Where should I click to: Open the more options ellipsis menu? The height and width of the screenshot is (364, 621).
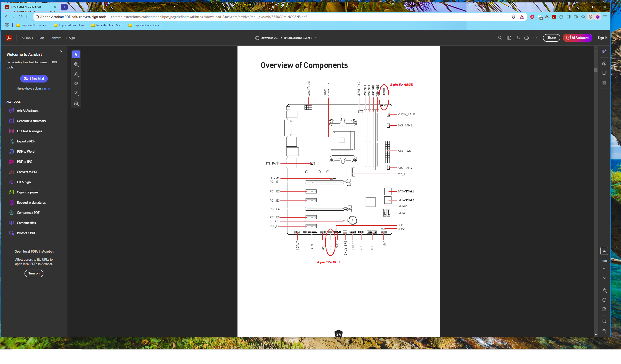[535, 38]
